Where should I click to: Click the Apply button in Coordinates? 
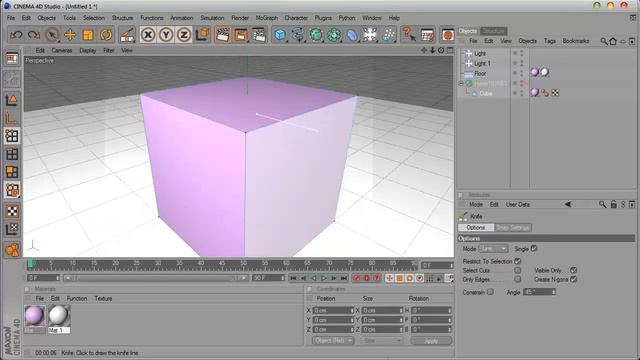[x=431, y=340]
